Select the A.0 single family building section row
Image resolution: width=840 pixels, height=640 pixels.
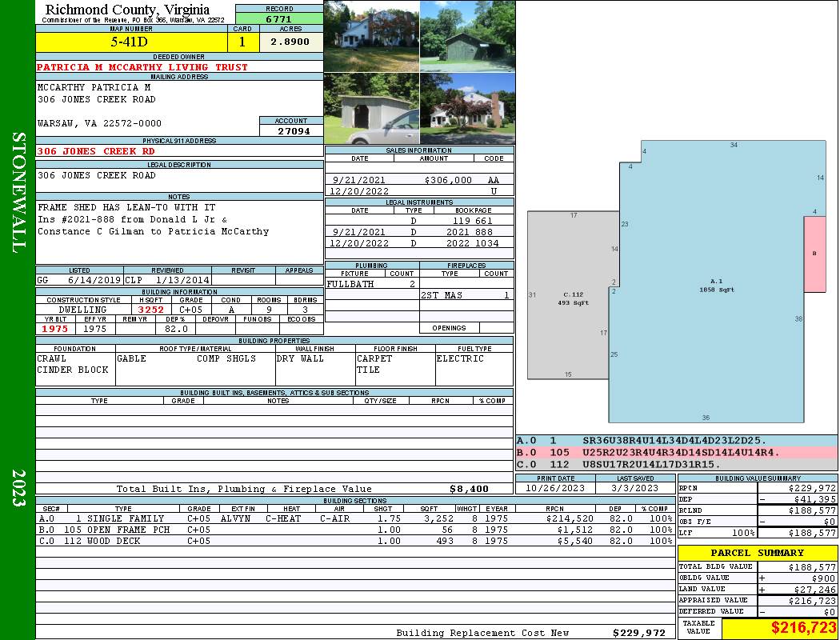tap(355, 518)
